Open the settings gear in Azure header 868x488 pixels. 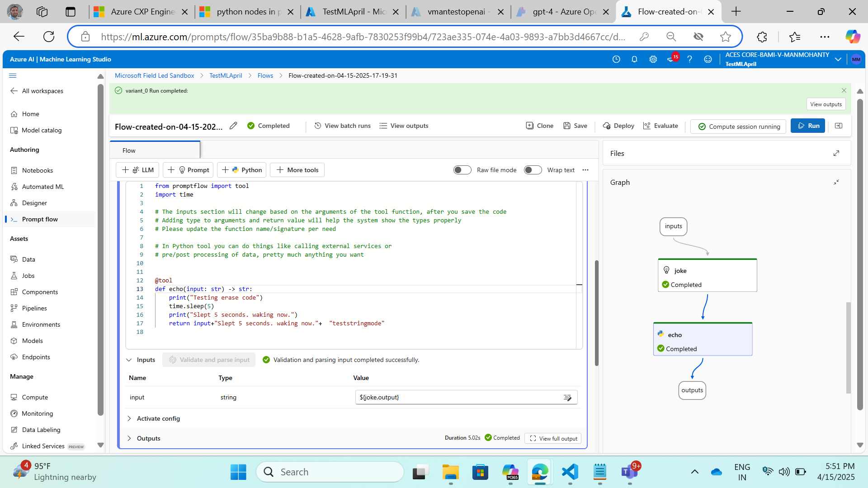pos(653,59)
